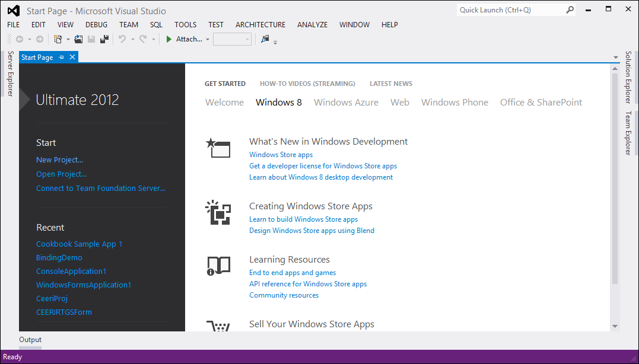Click the green Start debugging arrow

coord(169,39)
